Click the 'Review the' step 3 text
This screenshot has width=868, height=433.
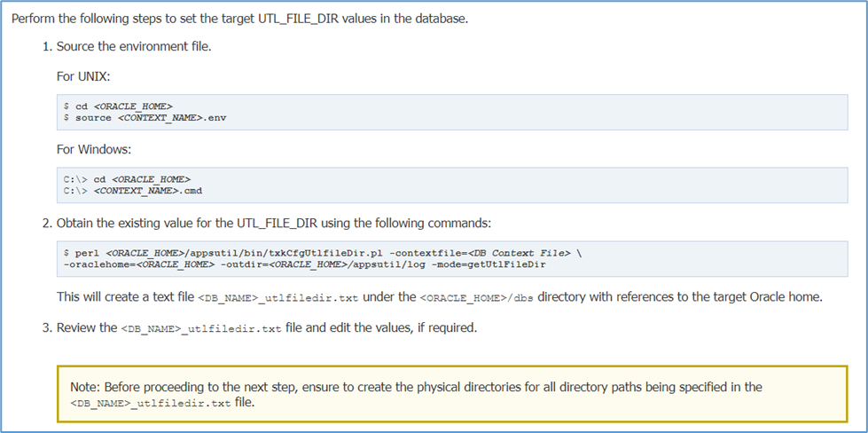tap(87, 327)
